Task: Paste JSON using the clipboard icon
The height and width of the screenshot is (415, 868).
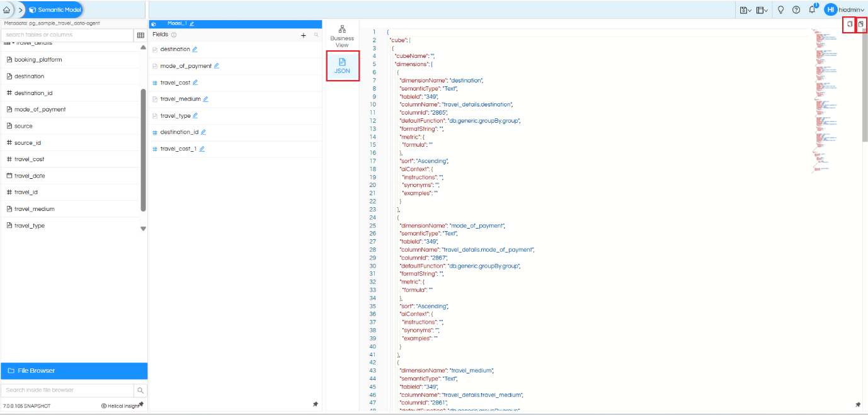Action: (861, 24)
